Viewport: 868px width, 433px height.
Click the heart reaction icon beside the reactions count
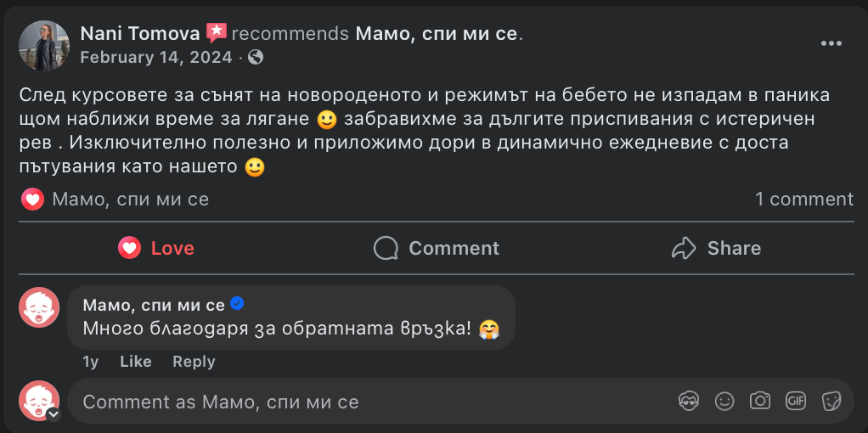(x=32, y=200)
